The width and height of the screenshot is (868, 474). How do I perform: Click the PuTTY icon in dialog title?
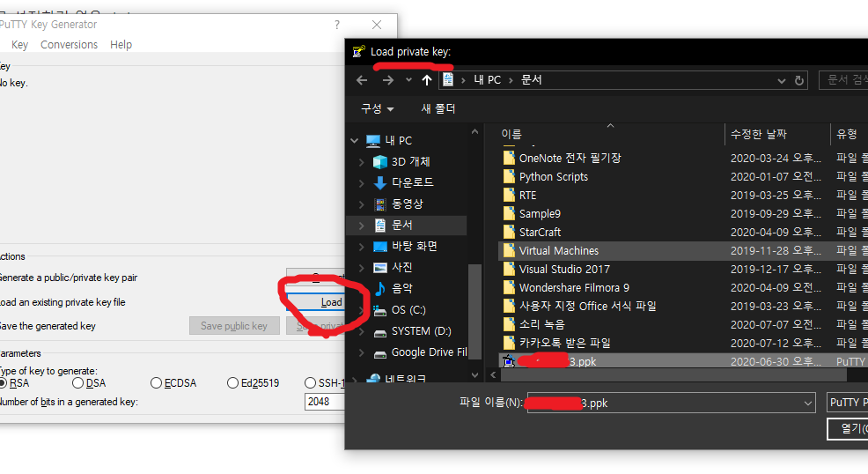[358, 51]
